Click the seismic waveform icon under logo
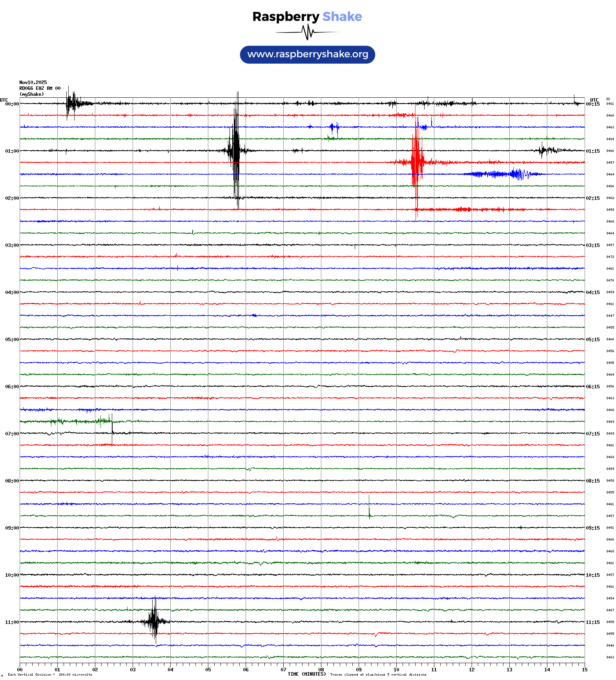Image resolution: width=616 pixels, height=680 pixels. tap(307, 32)
